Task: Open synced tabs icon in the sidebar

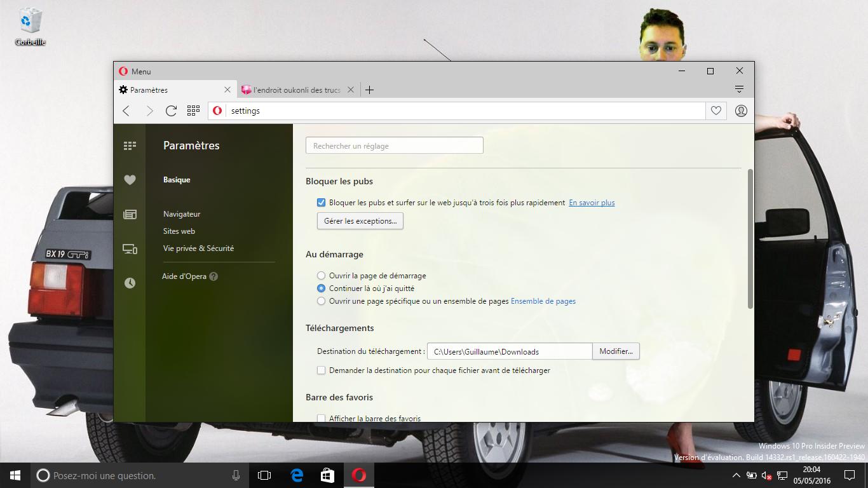Action: coord(130,249)
